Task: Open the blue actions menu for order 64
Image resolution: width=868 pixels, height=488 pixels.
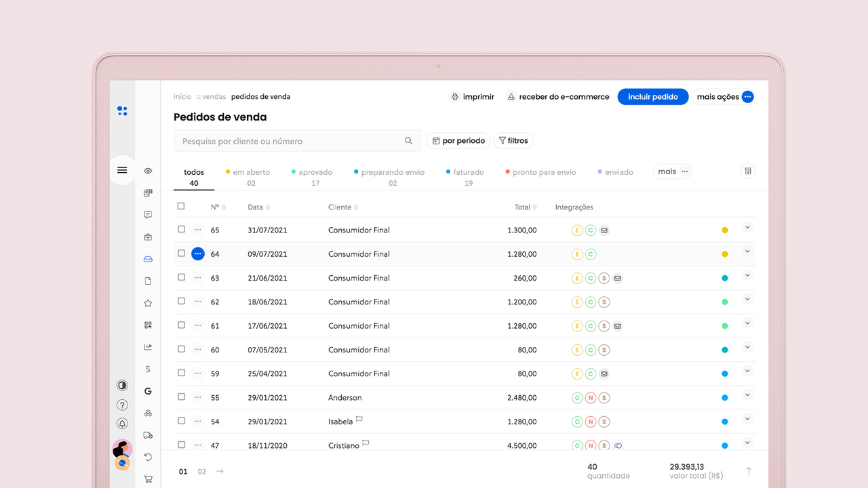Action: 198,253
